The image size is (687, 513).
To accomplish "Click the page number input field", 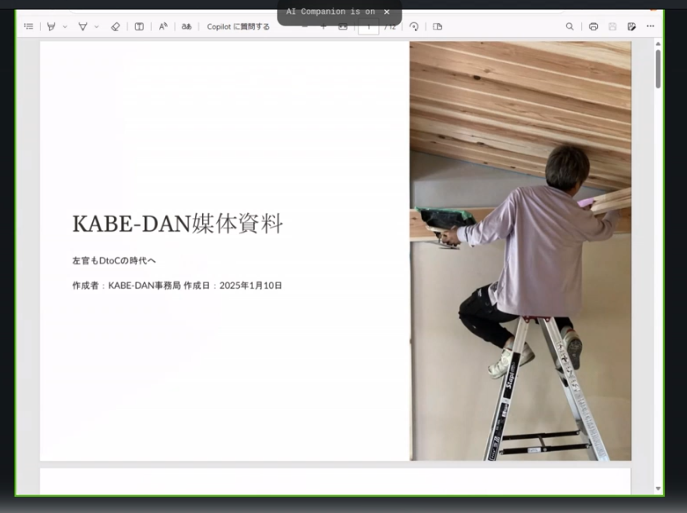I will point(368,28).
